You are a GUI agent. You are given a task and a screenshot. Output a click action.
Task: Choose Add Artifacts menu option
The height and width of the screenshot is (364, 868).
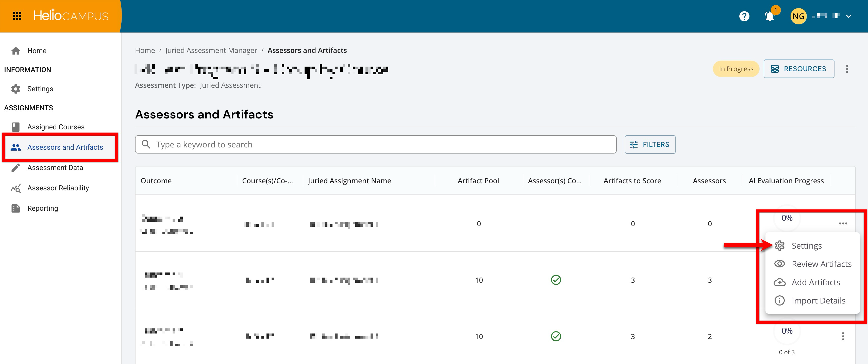tap(815, 282)
